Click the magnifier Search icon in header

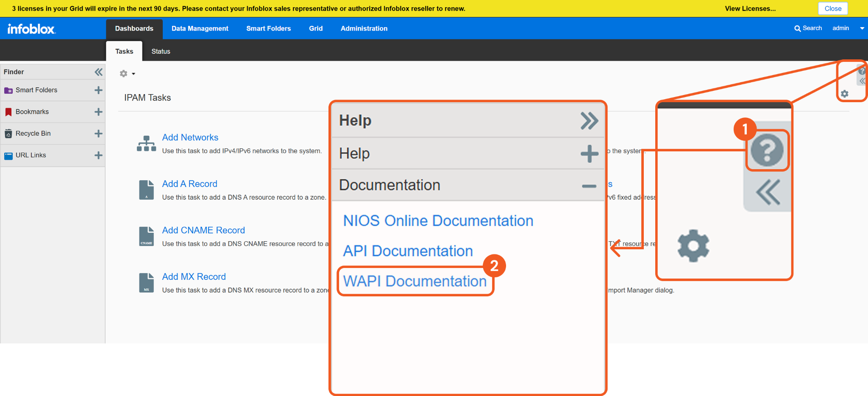pyautogui.click(x=797, y=28)
